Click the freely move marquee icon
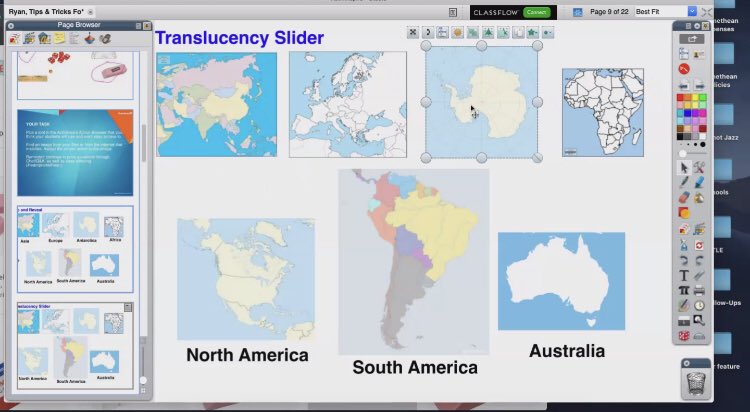This screenshot has height=412, width=750. 412,33
